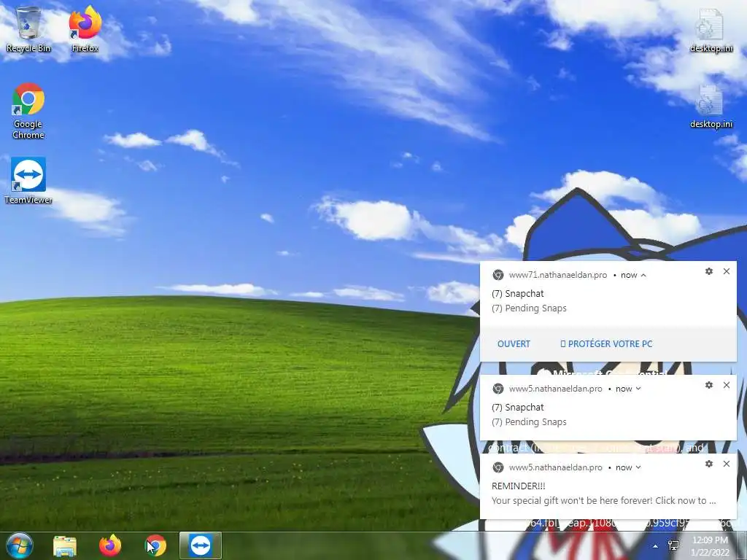
Task: Close the www71.nathanaeldan.pro notification
Action: click(726, 271)
